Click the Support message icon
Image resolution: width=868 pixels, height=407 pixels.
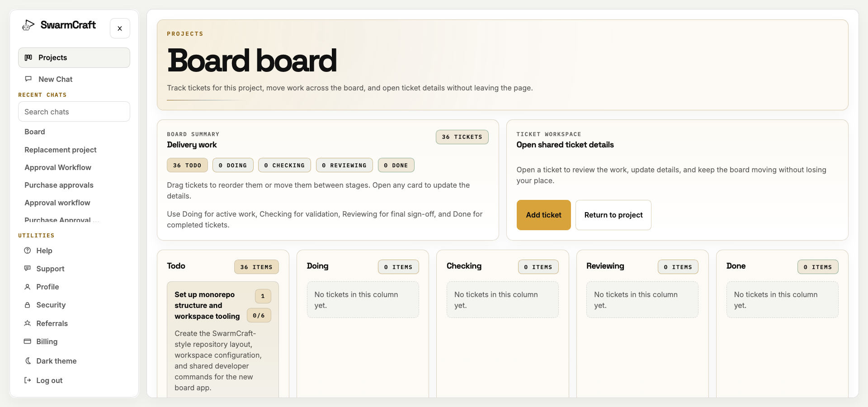coord(28,269)
